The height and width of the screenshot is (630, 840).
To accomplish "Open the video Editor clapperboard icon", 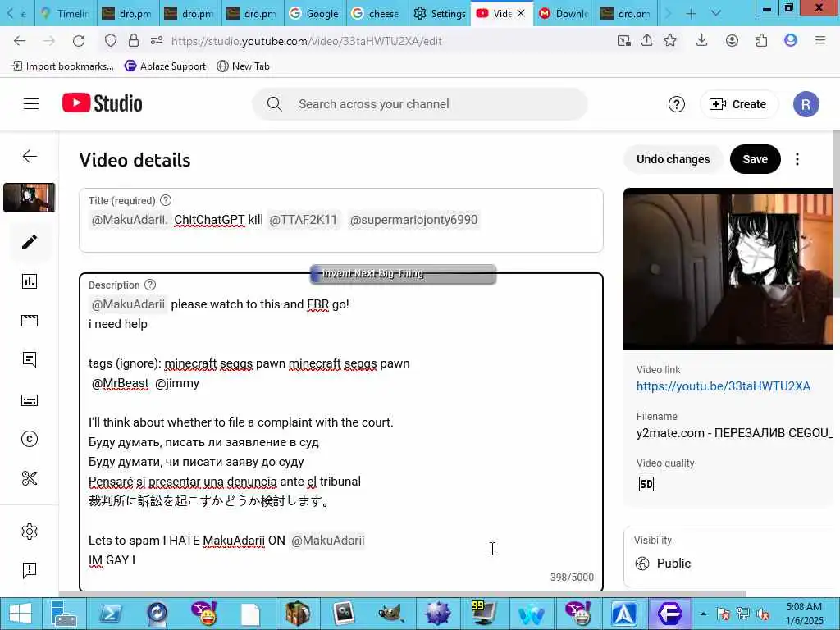I will click(30, 321).
